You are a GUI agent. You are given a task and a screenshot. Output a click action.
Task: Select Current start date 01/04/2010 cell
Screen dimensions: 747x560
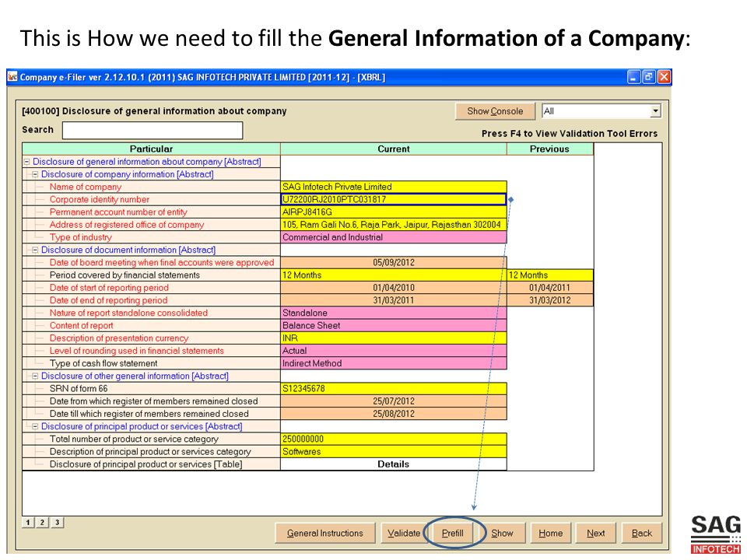click(x=394, y=288)
